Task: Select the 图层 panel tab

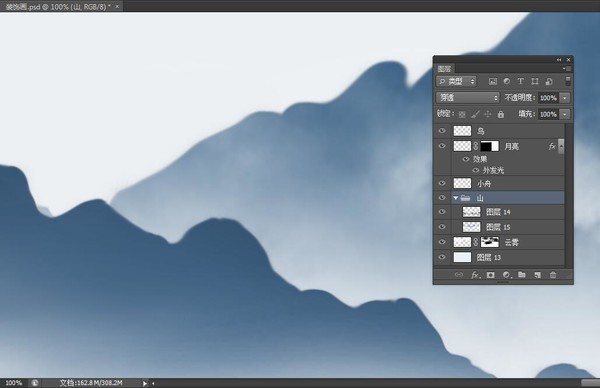Action: (x=444, y=69)
